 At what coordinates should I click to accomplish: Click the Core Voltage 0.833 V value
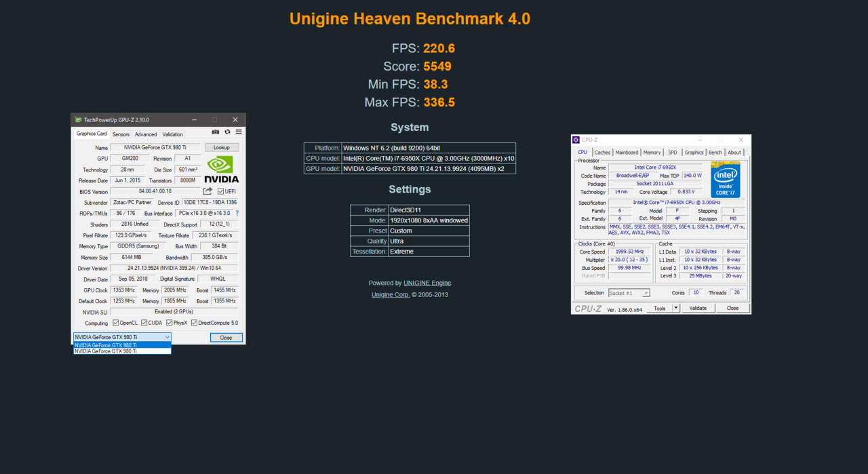point(686,192)
